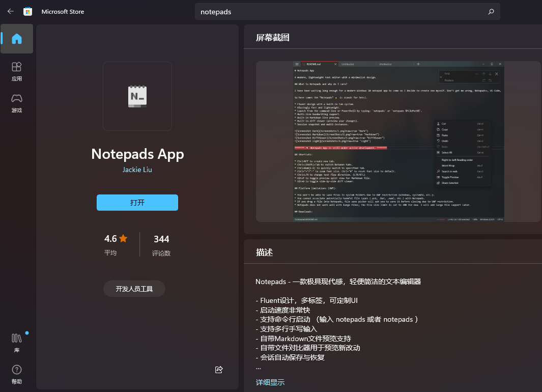Click the search magnifier icon
The image size is (542, 392).
pyautogui.click(x=490, y=11)
